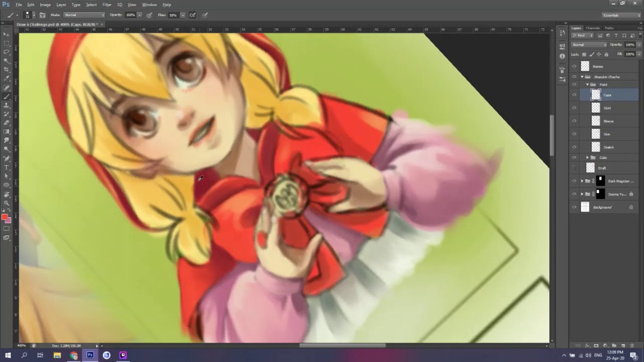Open Windows Start menu
Screen dimensions: 644x362
(8, 355)
